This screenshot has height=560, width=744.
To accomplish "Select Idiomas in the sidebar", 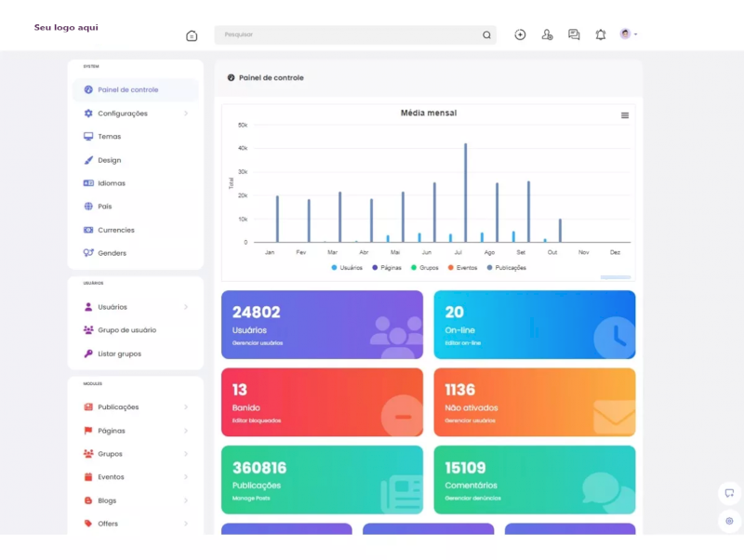I will [x=111, y=183].
